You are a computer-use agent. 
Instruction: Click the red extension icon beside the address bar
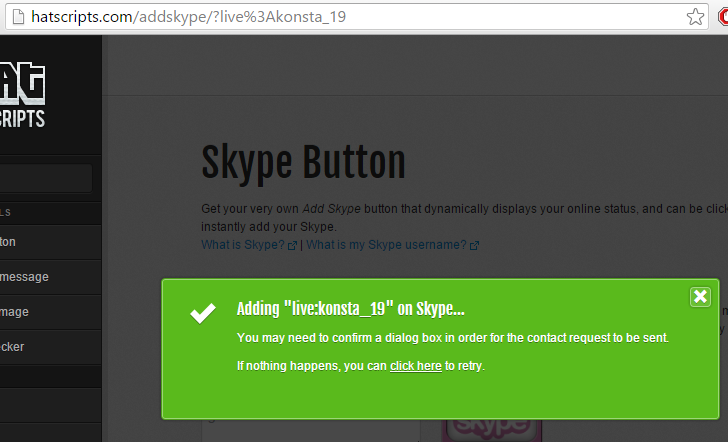coord(722,17)
